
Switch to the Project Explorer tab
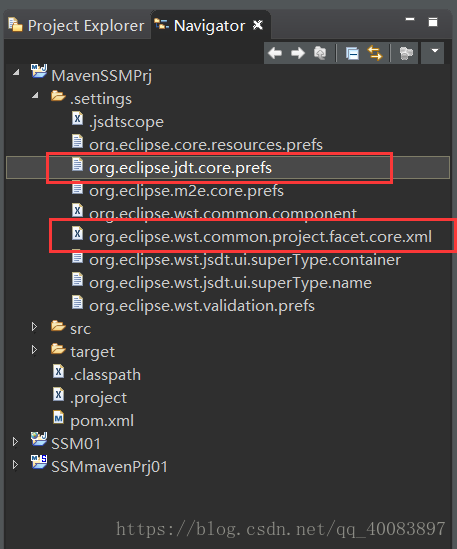76,26
